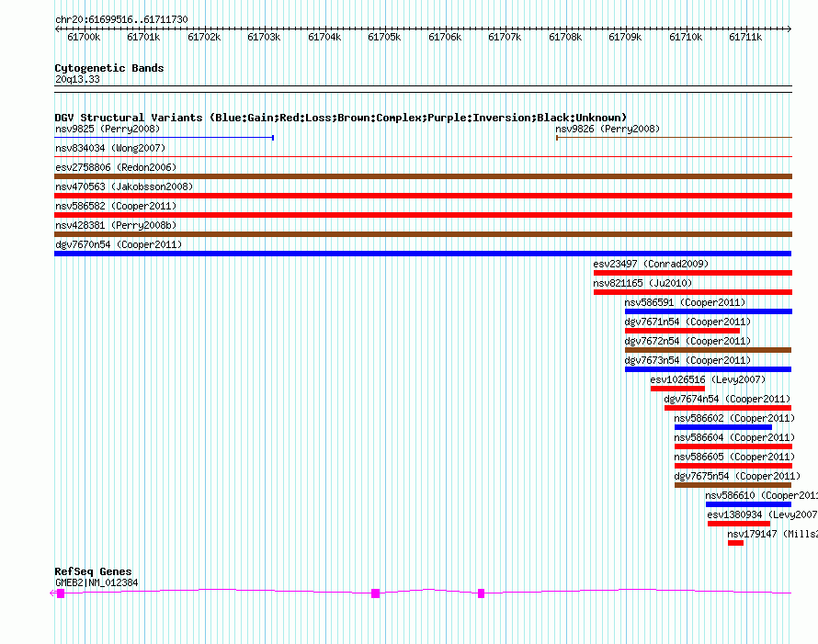Click the 61705k ruler label

(384, 37)
